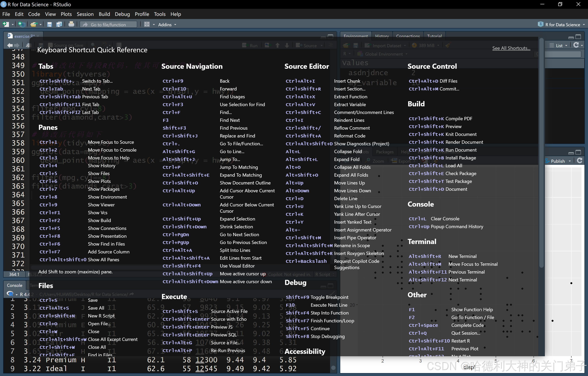The image size is (588, 376).
Task: Click the 'Commit...' shortcut entry
Action: 449,89
